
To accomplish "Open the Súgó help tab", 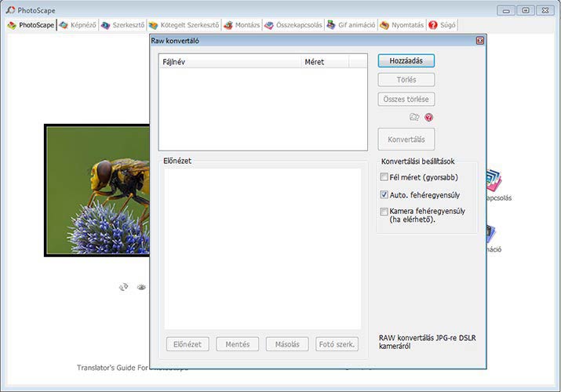I will [443, 25].
